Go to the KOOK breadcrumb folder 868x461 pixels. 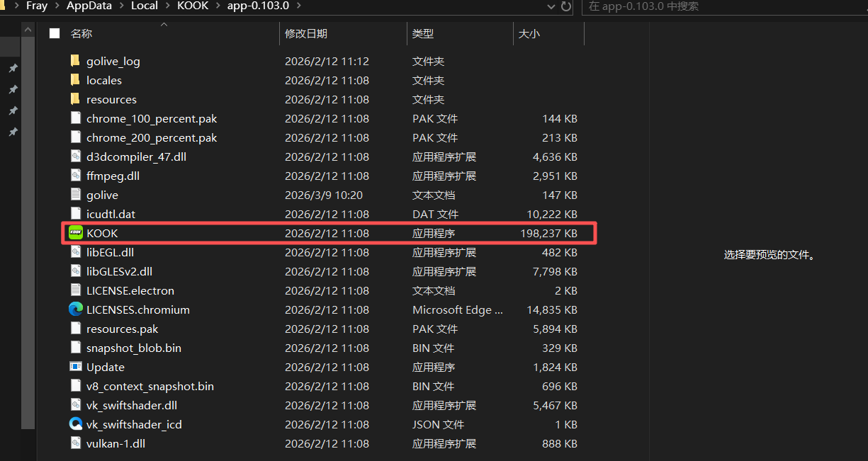coord(193,6)
